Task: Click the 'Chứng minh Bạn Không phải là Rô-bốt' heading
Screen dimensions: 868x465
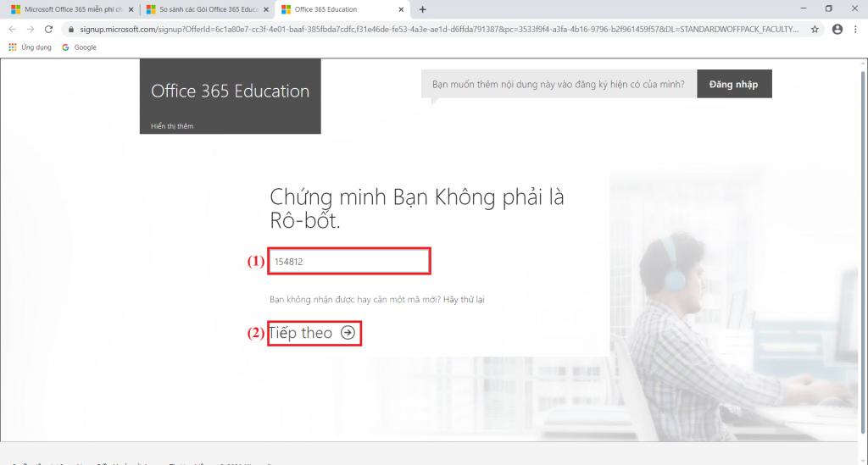Action: point(416,208)
